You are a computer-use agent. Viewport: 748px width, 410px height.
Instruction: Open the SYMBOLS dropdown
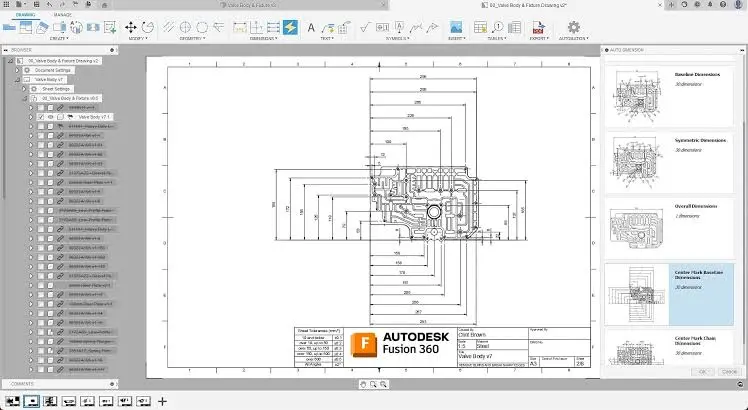(x=397, y=38)
